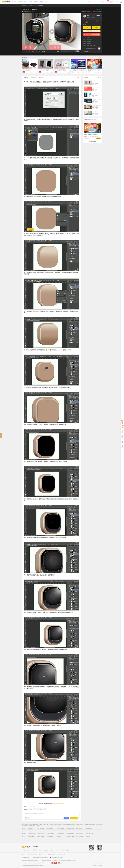Screen dimensions: 124x868
Task: Click the author avatar beside the video
Action: point(84,16)
